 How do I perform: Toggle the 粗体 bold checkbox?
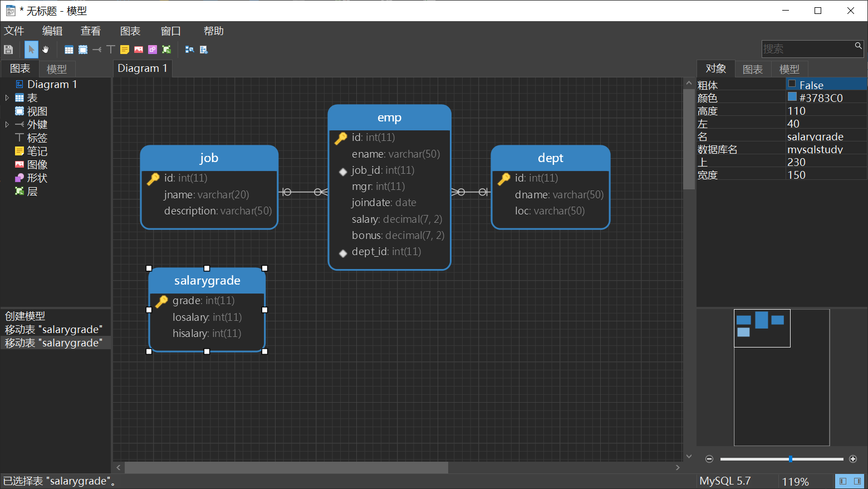click(792, 84)
